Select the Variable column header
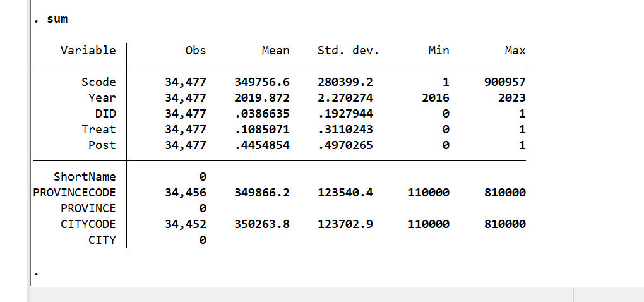The width and height of the screenshot is (644, 302). click(x=88, y=51)
